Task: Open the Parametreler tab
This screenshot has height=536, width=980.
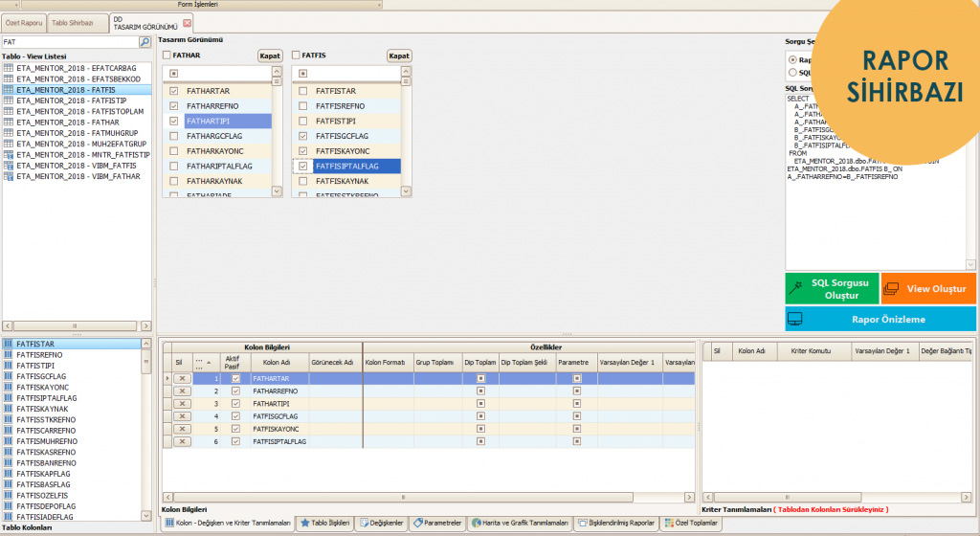Action: click(437, 523)
